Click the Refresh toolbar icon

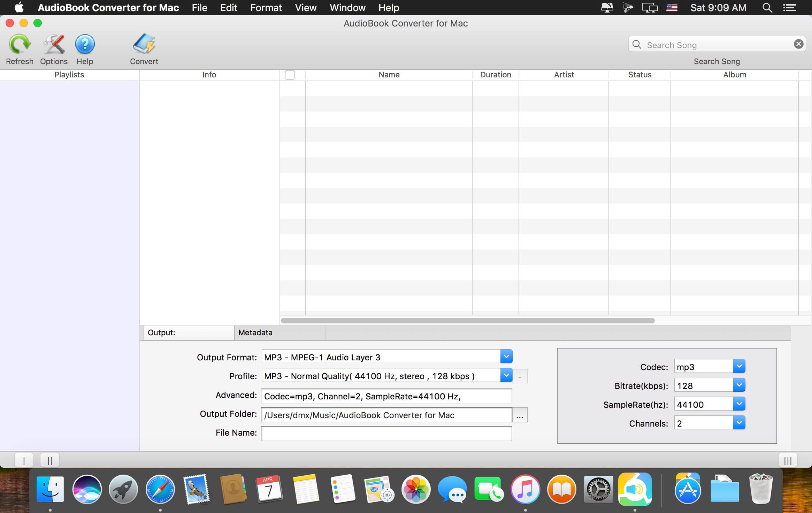20,44
